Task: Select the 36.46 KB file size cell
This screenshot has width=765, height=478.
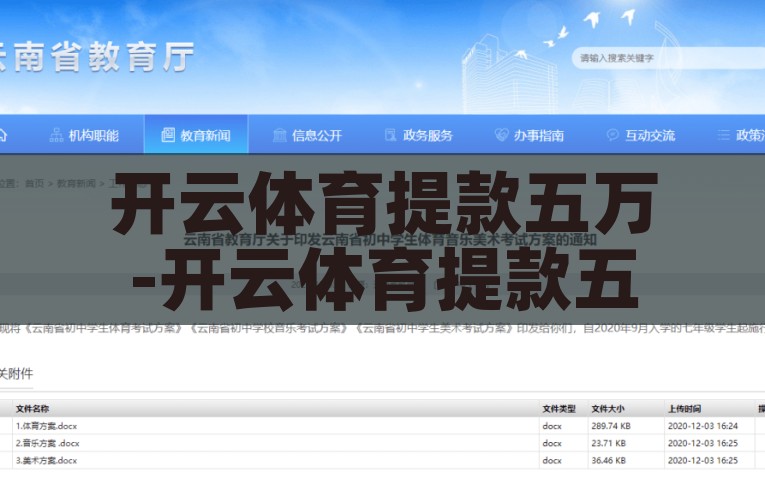Action: point(609,460)
